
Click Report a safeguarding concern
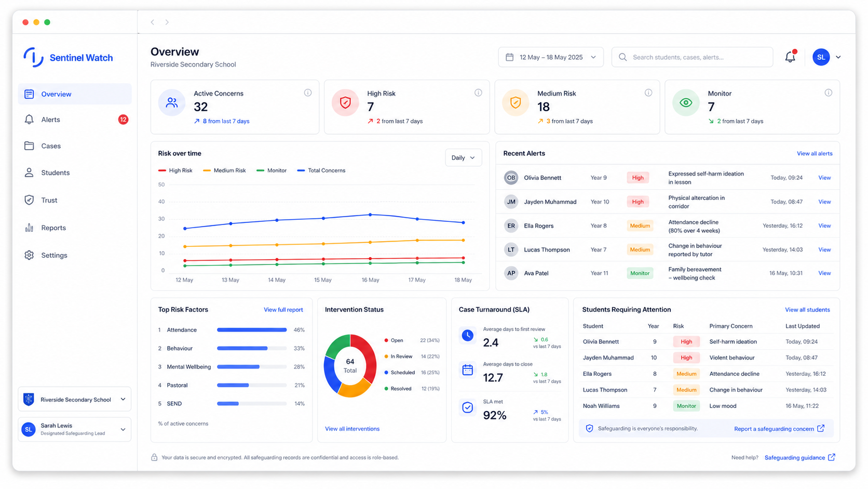click(x=779, y=429)
